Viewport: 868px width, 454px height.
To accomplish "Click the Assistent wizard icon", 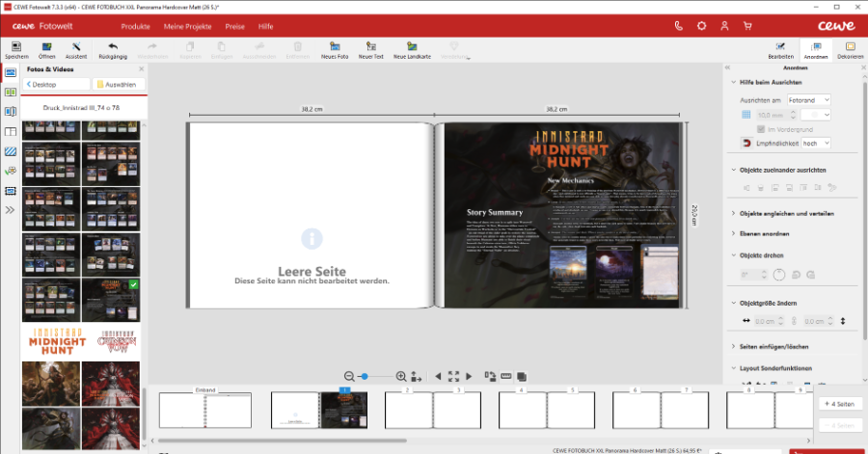I will pyautogui.click(x=75, y=47).
